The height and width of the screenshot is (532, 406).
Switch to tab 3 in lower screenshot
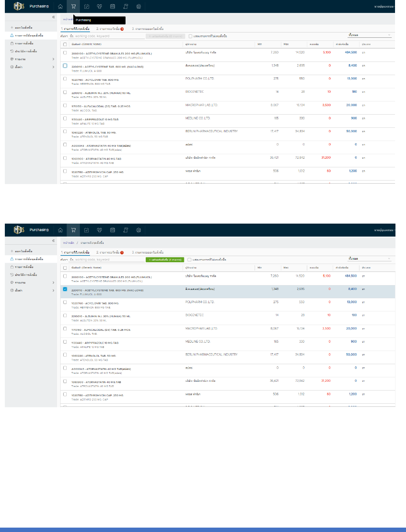coord(147,252)
